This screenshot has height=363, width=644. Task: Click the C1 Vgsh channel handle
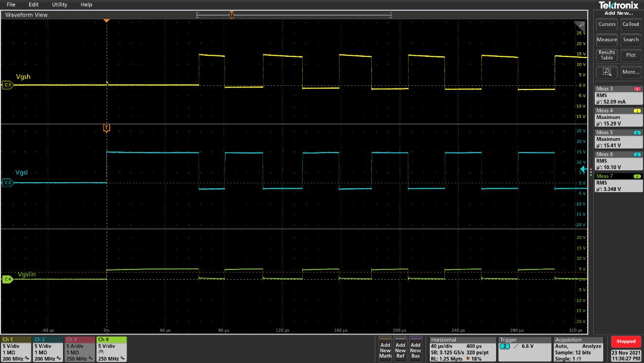[8, 85]
